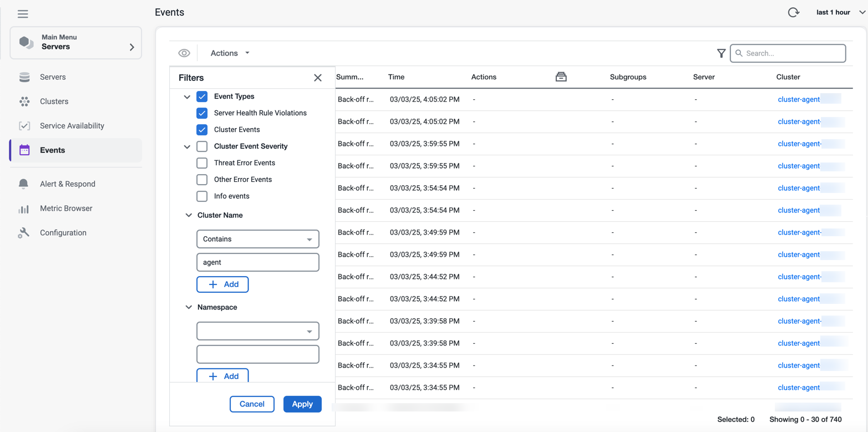This screenshot has height=432, width=868.
Task: Enable the Info events checkbox
Action: pos(202,196)
